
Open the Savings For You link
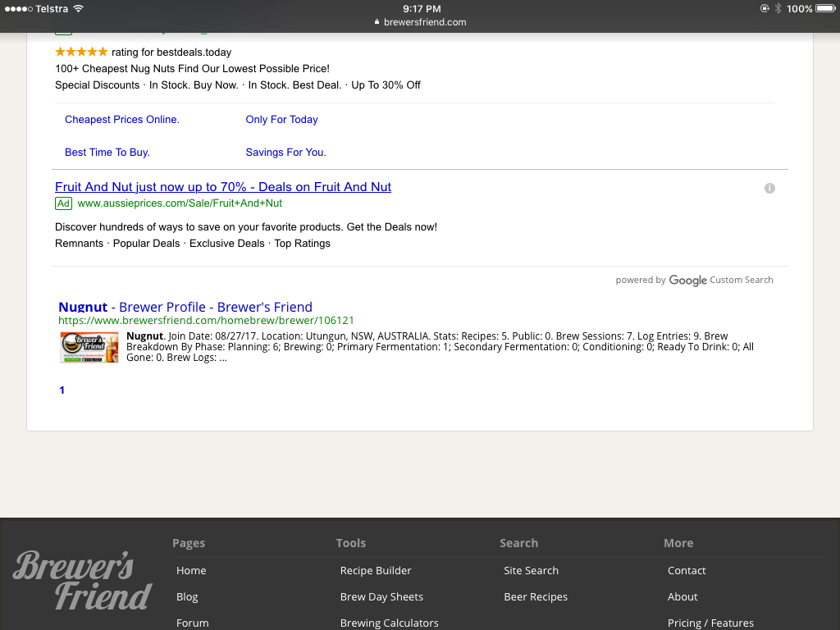coord(286,152)
